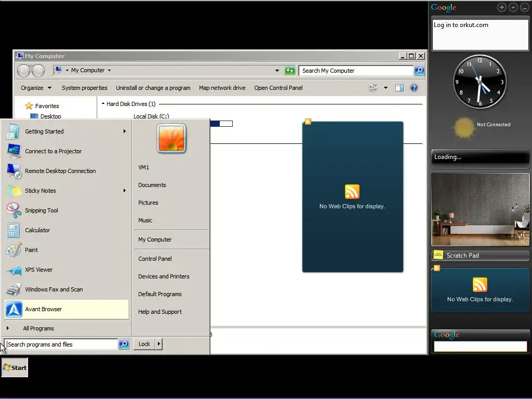Open Control Panel from Start menu
This screenshot has height=399, width=532.
click(155, 259)
